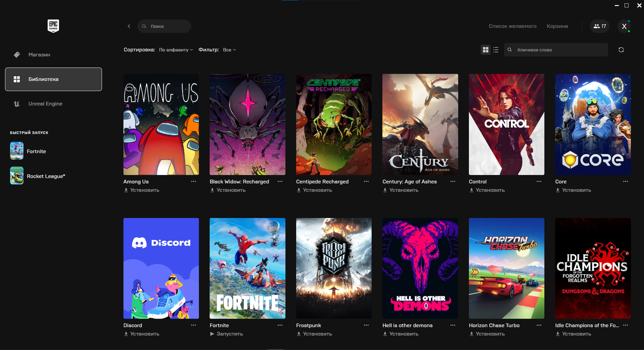
Task: Open Among Us cover art
Action: click(x=161, y=124)
